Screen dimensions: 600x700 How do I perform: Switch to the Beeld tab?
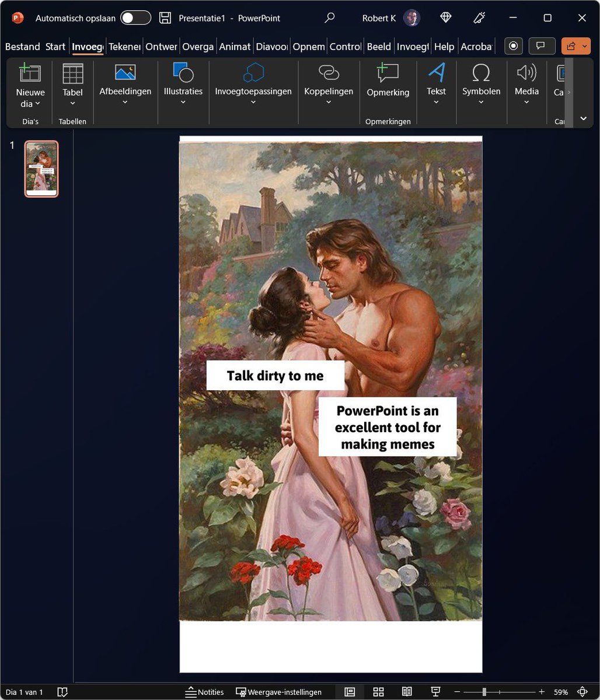(379, 47)
